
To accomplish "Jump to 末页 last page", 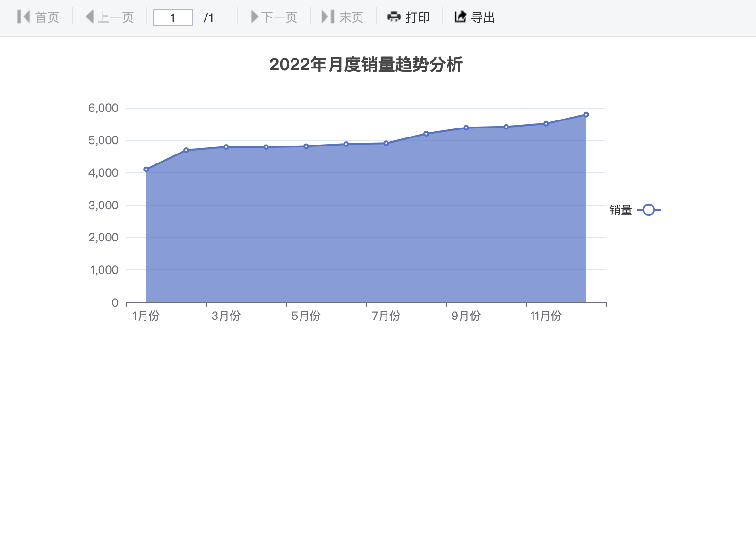I will (343, 17).
